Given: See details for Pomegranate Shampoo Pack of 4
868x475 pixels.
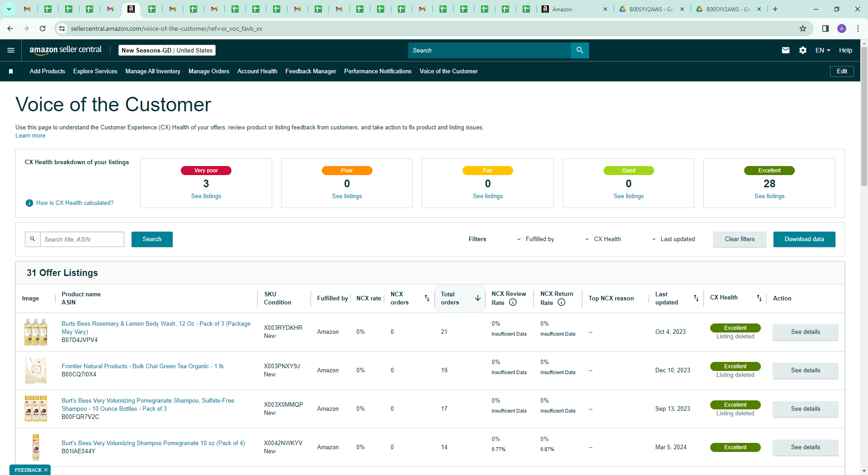Looking at the screenshot, I should click(x=806, y=447).
